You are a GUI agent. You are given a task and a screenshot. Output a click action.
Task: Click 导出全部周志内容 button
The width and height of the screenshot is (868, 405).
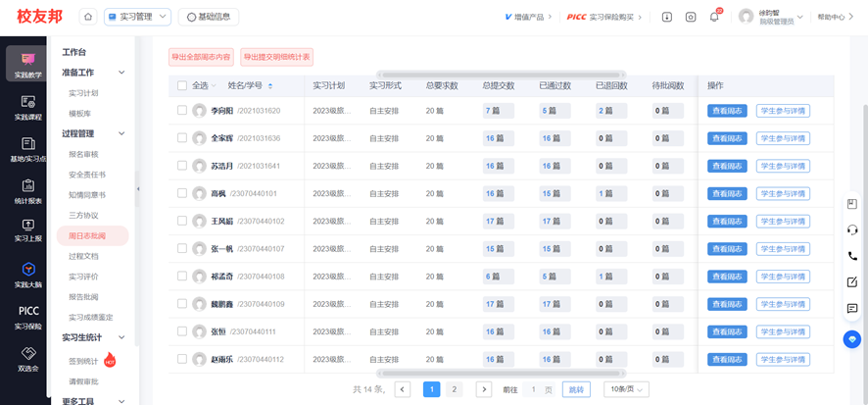click(201, 58)
